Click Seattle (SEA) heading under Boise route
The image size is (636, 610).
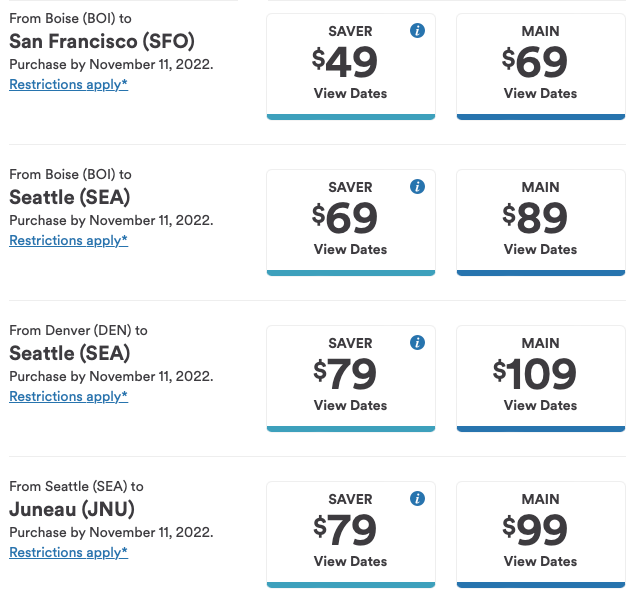70,197
